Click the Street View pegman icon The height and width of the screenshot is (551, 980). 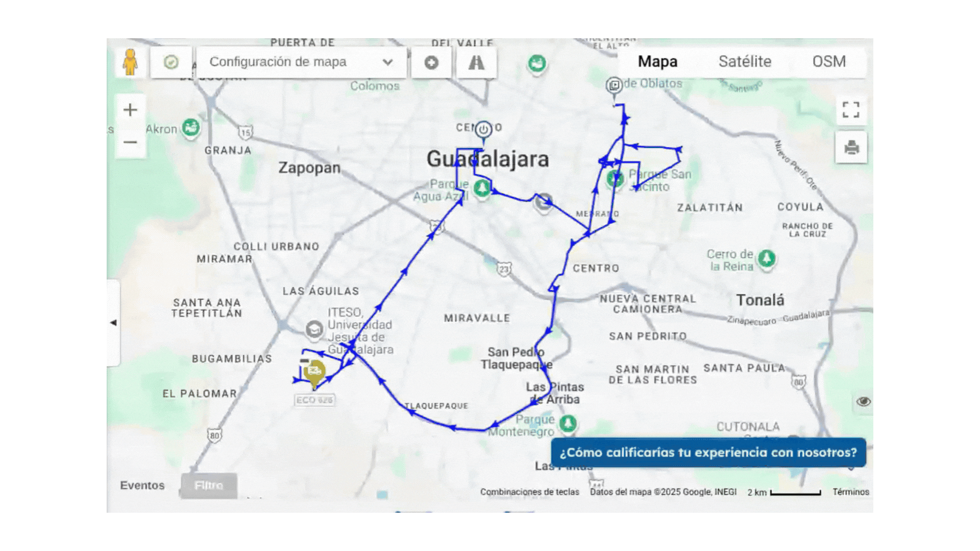130,62
